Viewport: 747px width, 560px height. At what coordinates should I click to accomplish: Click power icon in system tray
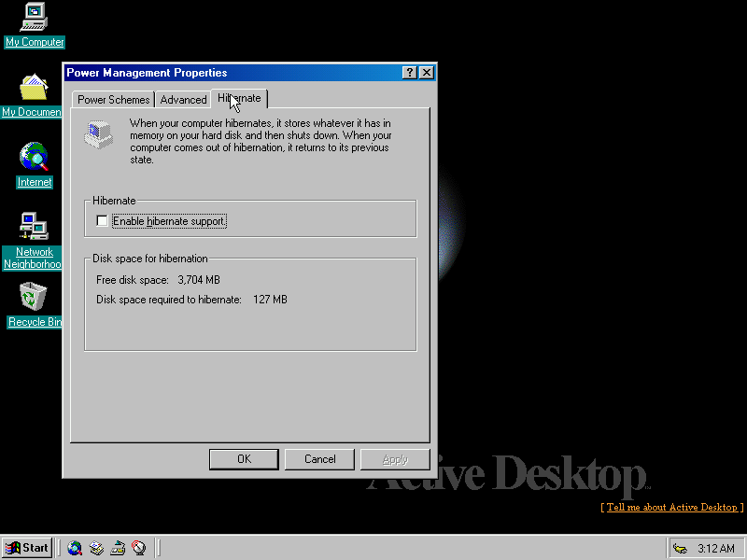[x=680, y=548]
